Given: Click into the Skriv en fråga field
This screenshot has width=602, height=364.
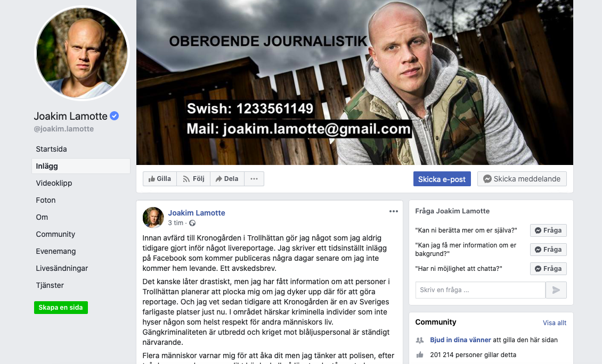Looking at the screenshot, I should (x=481, y=290).
